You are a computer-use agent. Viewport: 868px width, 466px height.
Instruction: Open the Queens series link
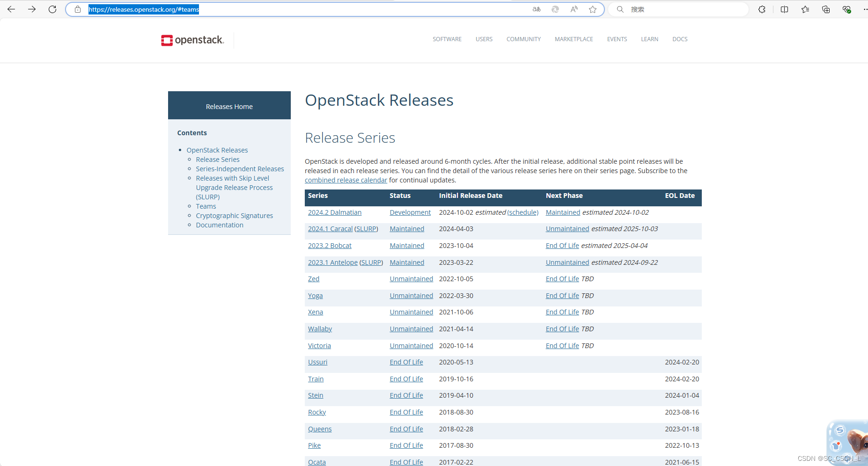[x=320, y=429]
